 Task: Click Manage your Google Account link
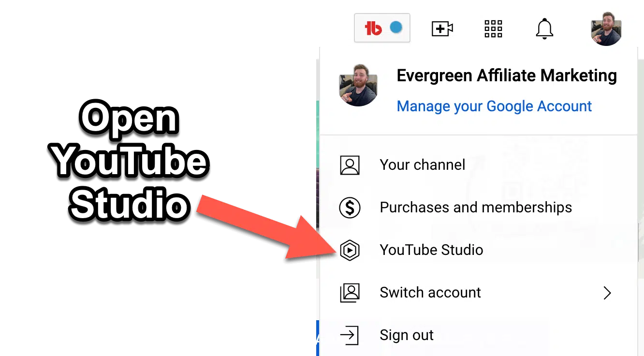(494, 106)
